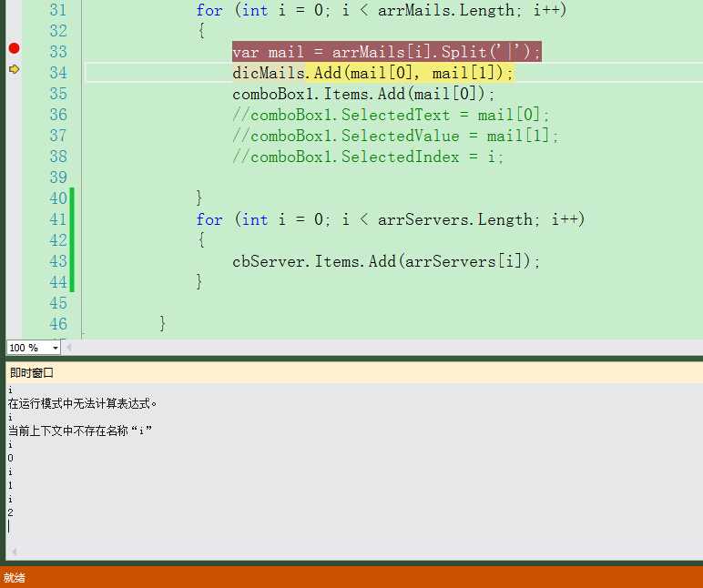Image resolution: width=703 pixels, height=588 pixels.
Task: Click the dicMails.Add(mail[0], mail[1]) statement
Action: 373,73
